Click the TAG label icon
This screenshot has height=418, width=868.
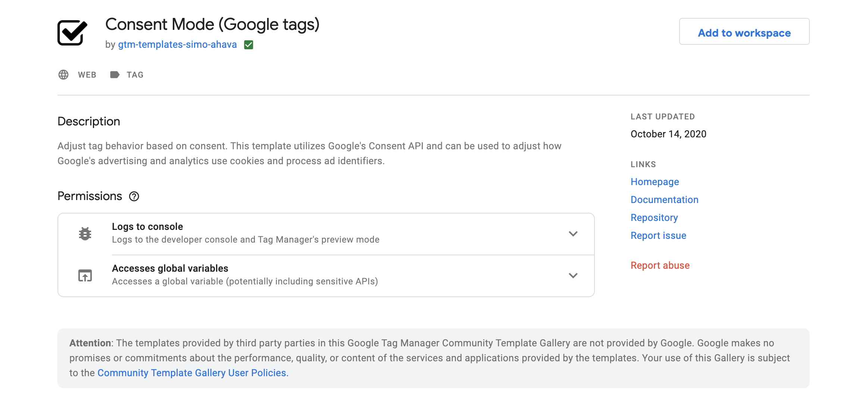tap(115, 75)
